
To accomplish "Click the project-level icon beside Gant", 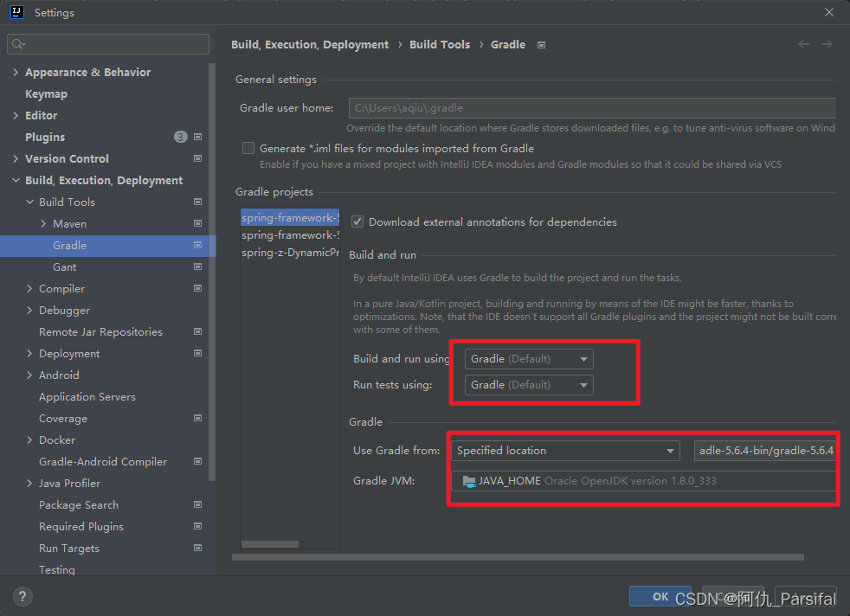I will [x=198, y=267].
